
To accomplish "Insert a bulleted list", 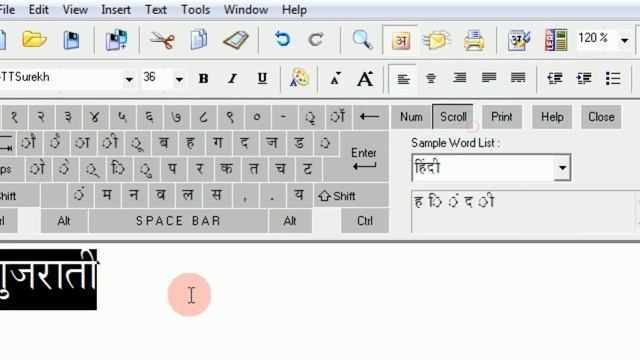I will [x=613, y=78].
